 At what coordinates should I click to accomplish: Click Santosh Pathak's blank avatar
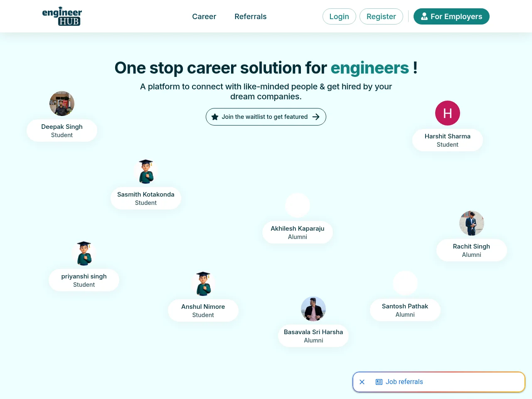click(x=405, y=283)
